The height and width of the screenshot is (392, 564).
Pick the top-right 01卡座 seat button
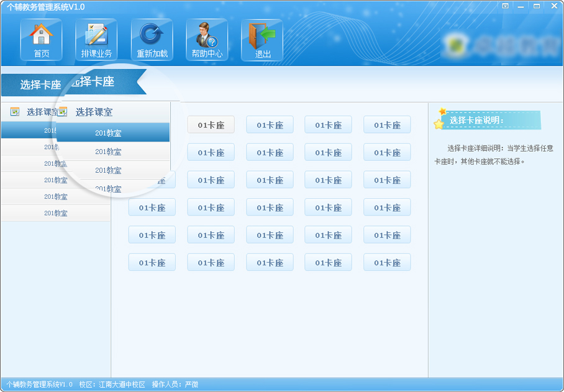pos(387,125)
